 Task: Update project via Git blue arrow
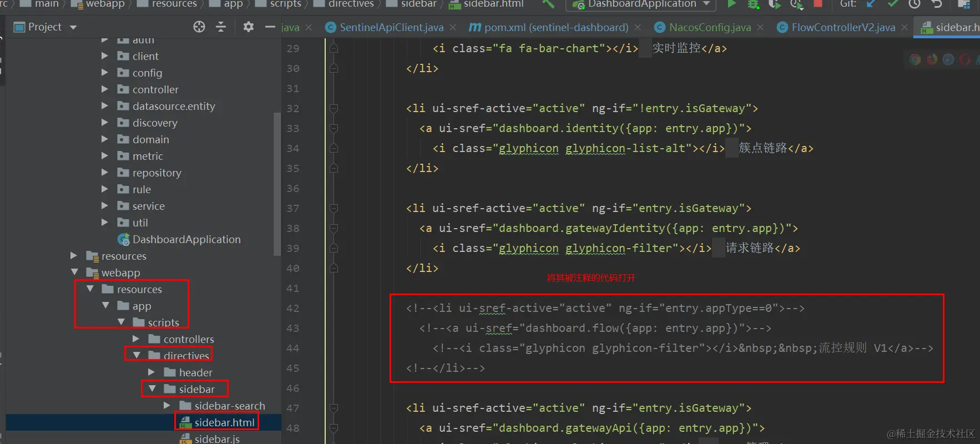(x=871, y=4)
